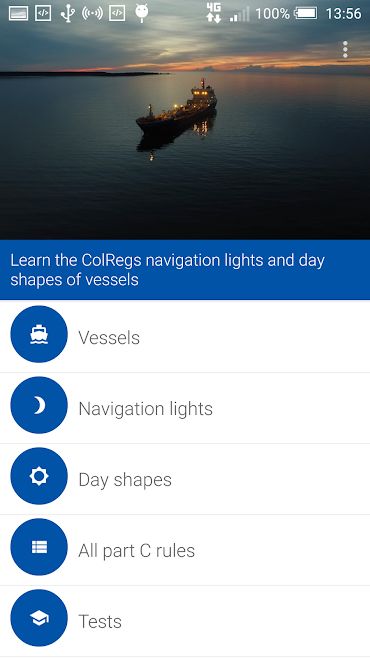The width and height of the screenshot is (370, 658).
Task: Tap the image notification icon in status bar
Action: click(x=18, y=13)
